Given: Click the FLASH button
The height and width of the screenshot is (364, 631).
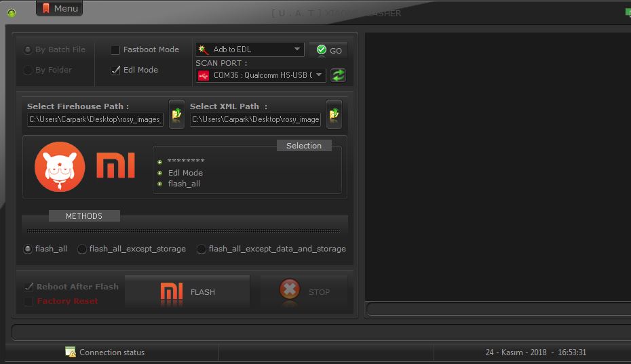Looking at the screenshot, I should point(187,292).
